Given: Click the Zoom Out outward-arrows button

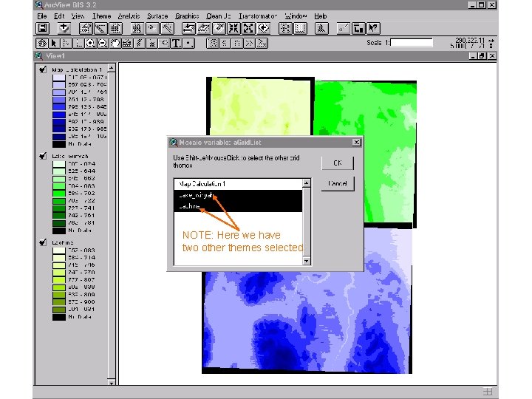Looking at the screenshot, I should coord(248,28).
